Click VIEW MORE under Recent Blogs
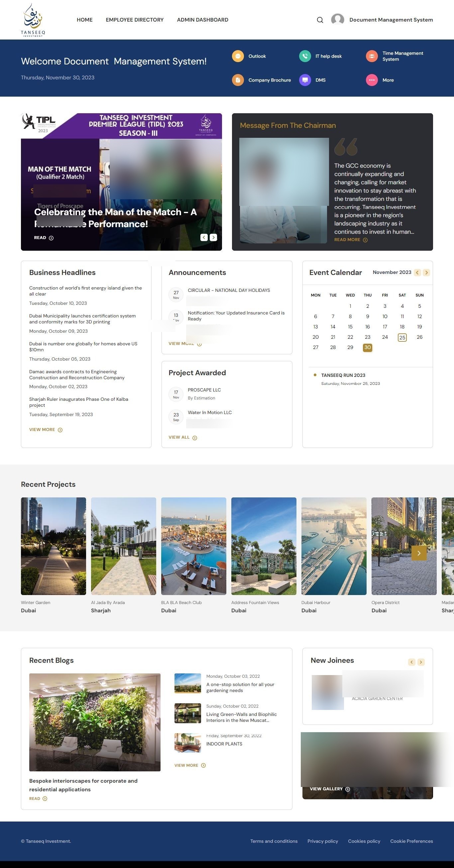 pos(190,765)
